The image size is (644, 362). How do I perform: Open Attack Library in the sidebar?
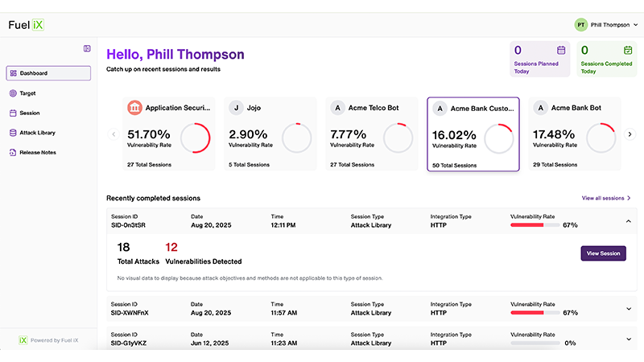coord(37,133)
